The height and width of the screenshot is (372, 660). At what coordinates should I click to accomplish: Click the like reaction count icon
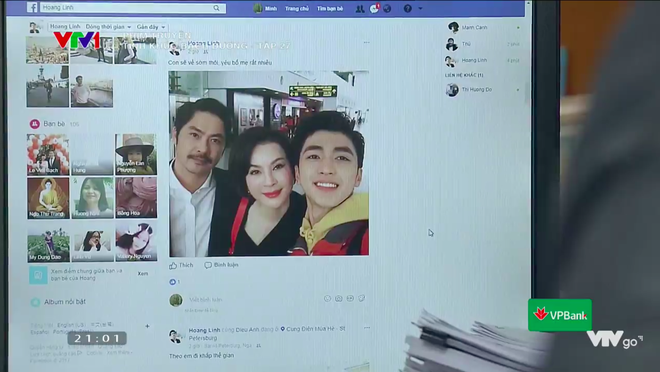click(x=174, y=282)
